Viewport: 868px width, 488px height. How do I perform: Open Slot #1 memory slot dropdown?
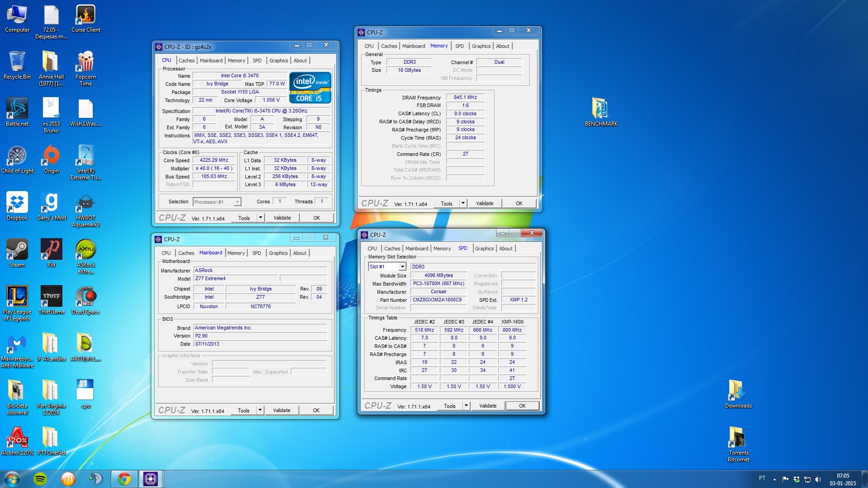point(387,267)
